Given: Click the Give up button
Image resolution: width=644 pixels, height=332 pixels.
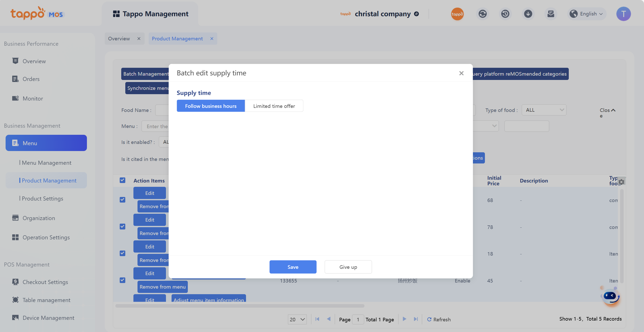Looking at the screenshot, I should click(348, 267).
